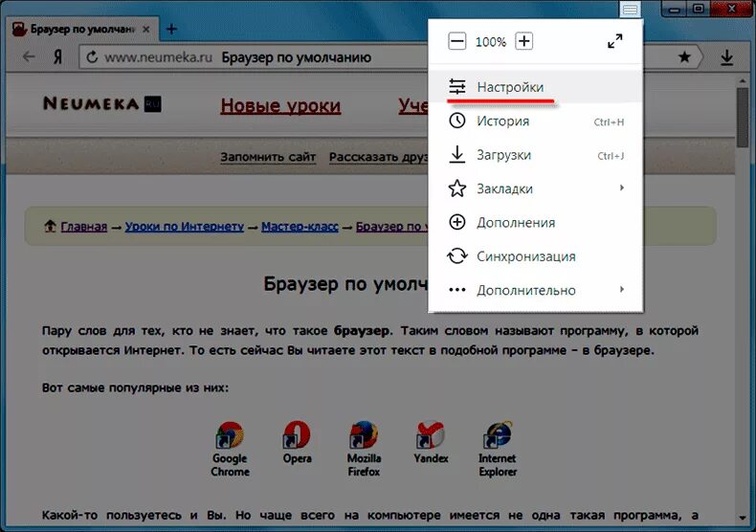
Task: Click the download arrow icon beside Загрузки
Action: point(457,155)
